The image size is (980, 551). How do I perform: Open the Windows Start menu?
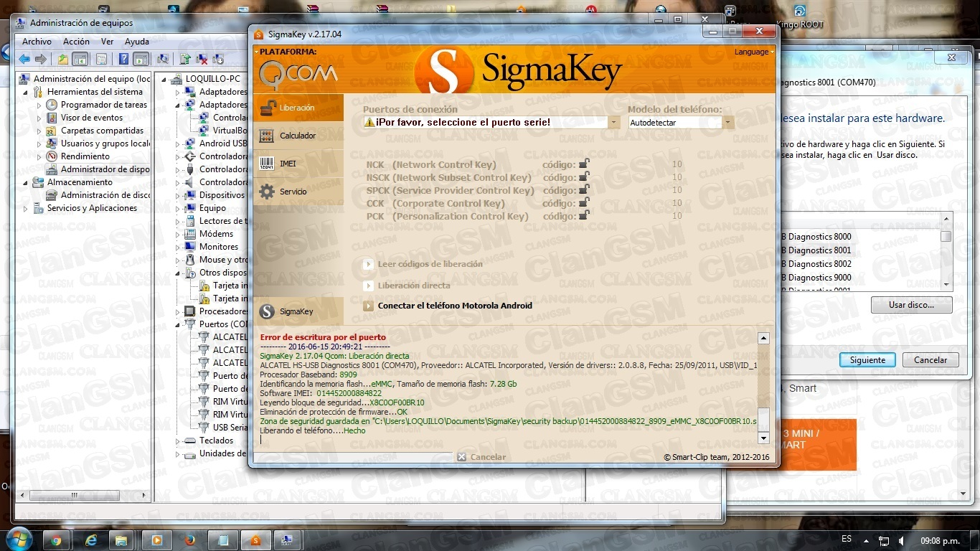click(x=18, y=539)
